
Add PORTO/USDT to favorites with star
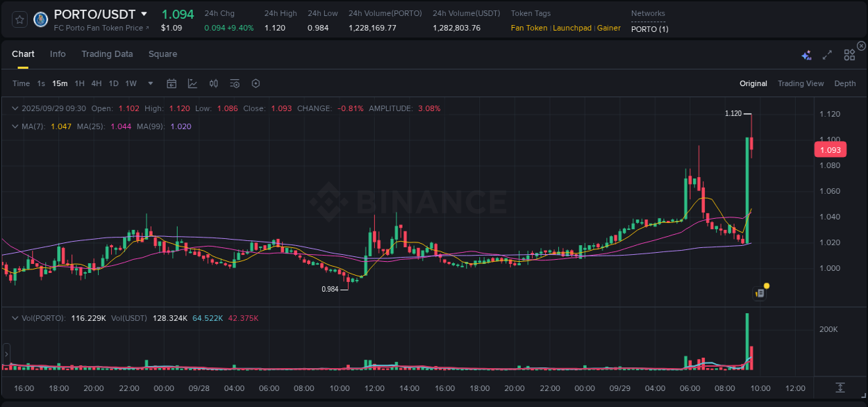19,19
